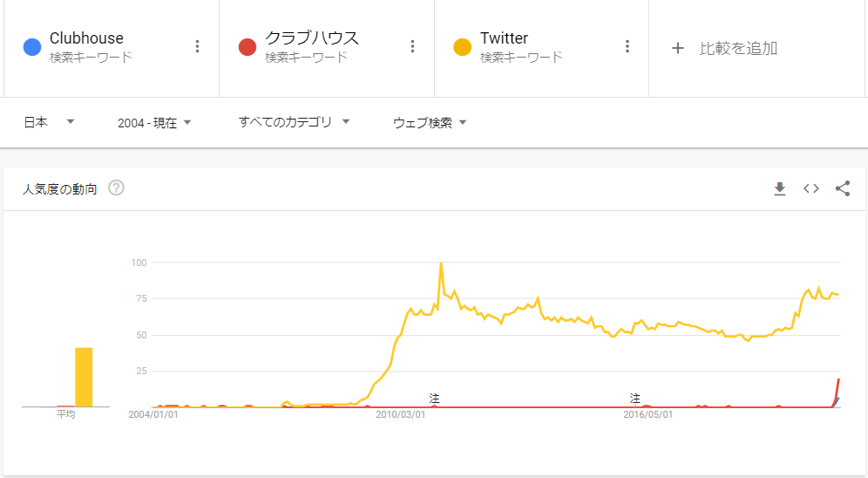Screen dimensions: 868x478
Task: Select the blue Clubhouse color dot
Action: tap(32, 47)
